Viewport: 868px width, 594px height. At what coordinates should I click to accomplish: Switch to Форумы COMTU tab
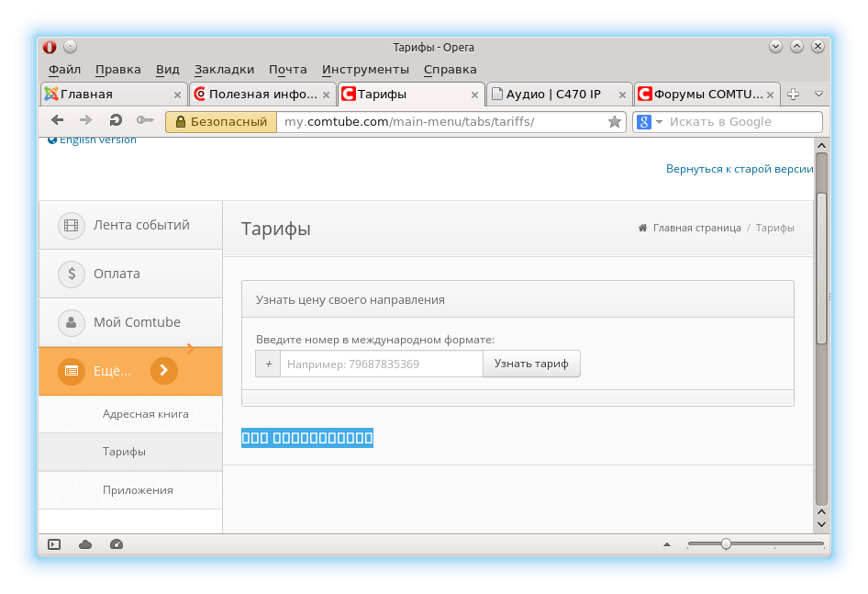(707, 95)
